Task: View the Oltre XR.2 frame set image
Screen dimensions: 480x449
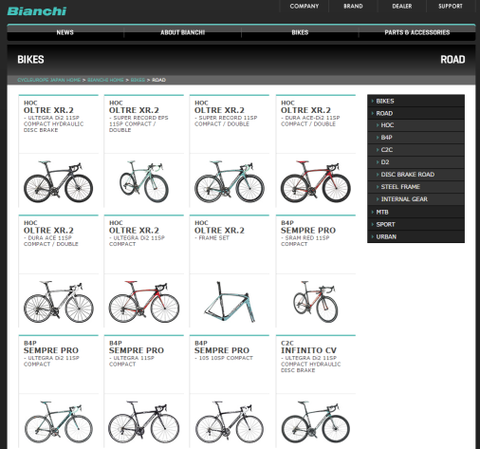Action: (229, 302)
